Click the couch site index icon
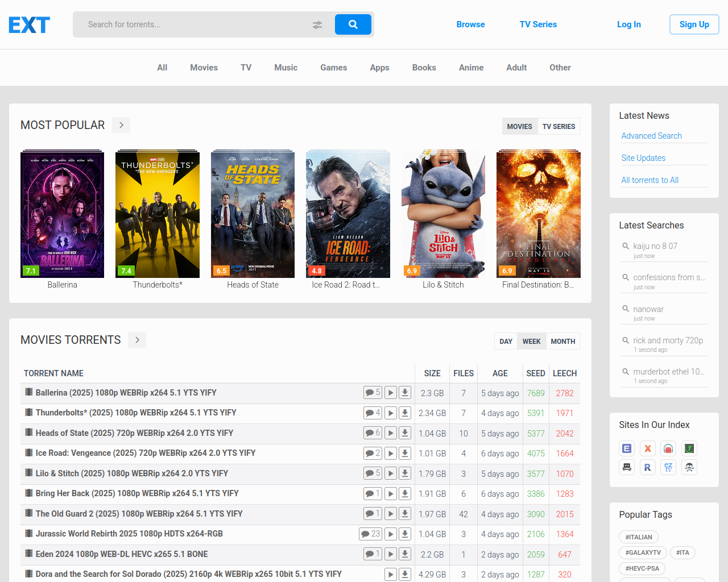 (x=627, y=467)
